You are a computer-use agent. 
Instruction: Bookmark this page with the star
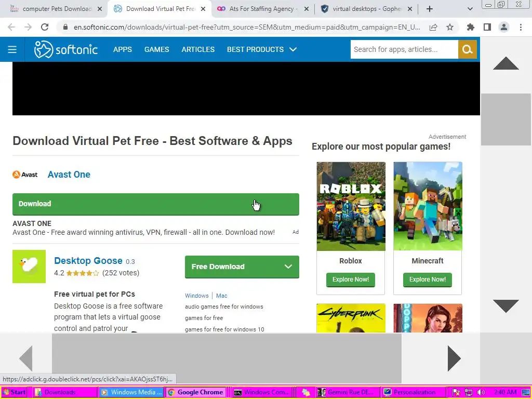tap(450, 27)
